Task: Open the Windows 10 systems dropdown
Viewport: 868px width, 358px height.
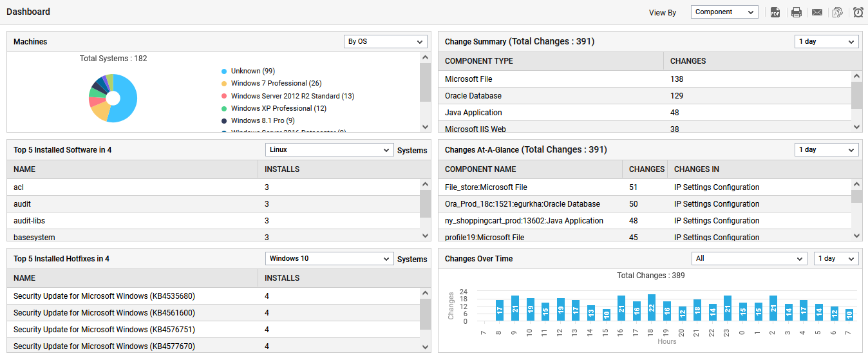Action: coord(329,258)
